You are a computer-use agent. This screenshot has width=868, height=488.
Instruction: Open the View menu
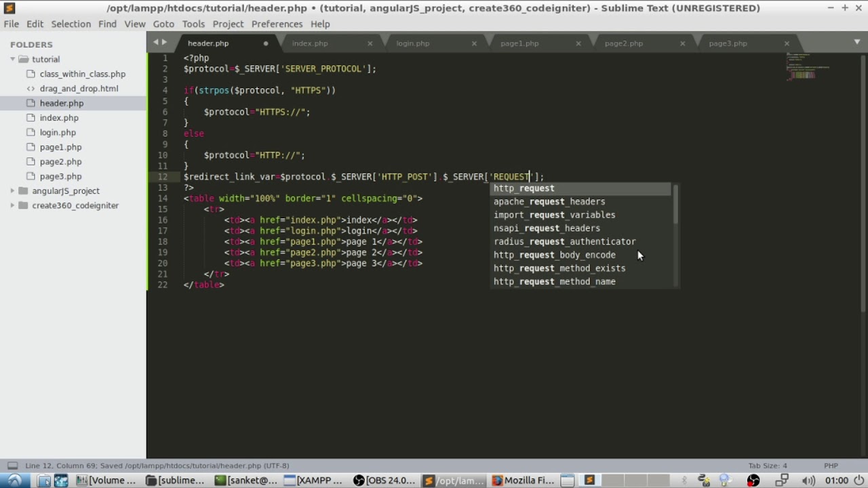[x=135, y=24]
